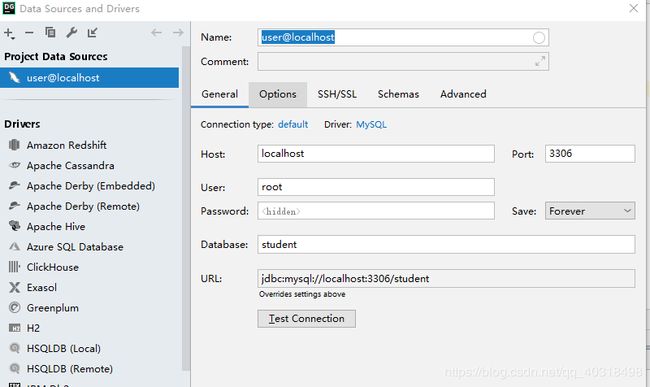Select user@localhost project data source
Viewport: 650px width, 387px height.
coord(90,78)
